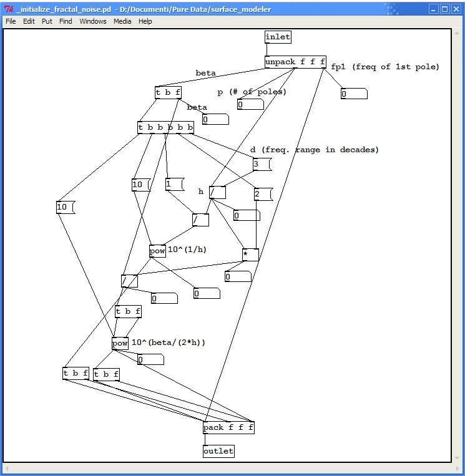The width and height of the screenshot is (465, 476).
Task: Click the horizontal scrollbar left arrow
Action: [x=7, y=469]
